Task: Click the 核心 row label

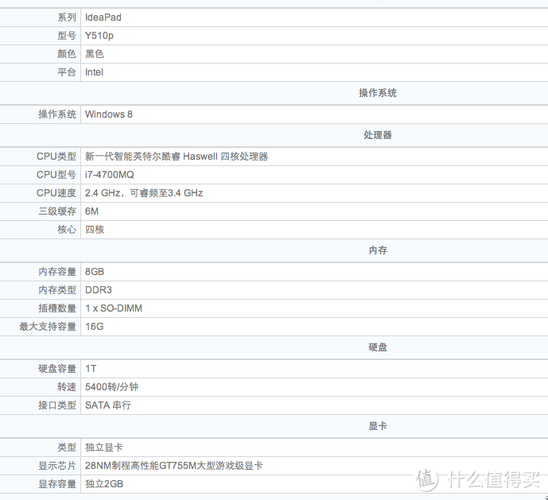Action: coord(66,230)
